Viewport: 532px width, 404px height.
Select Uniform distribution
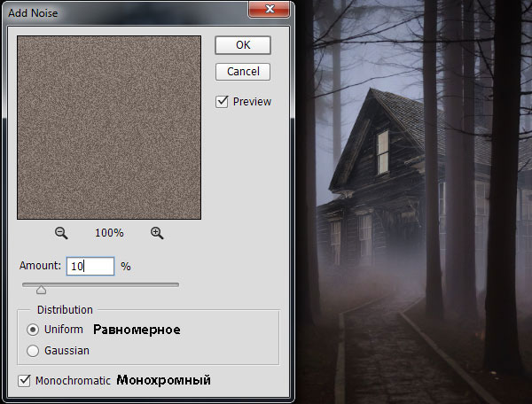(33, 330)
